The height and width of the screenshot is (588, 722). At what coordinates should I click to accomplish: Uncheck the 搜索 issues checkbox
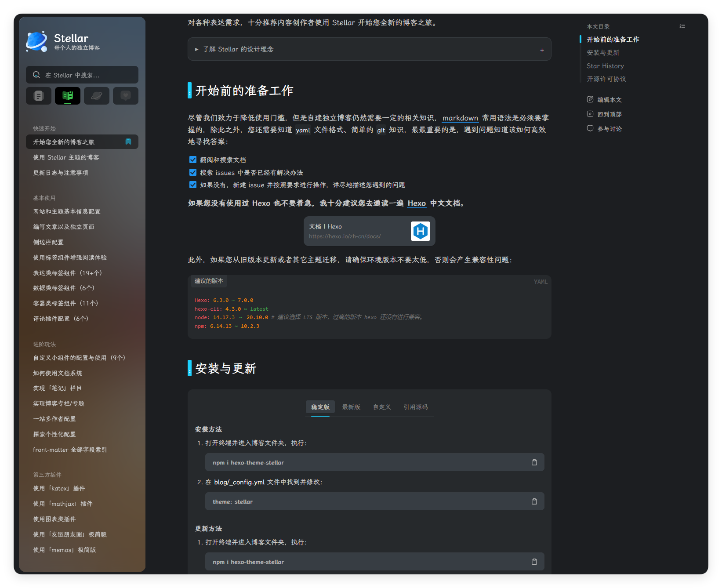pos(193,172)
